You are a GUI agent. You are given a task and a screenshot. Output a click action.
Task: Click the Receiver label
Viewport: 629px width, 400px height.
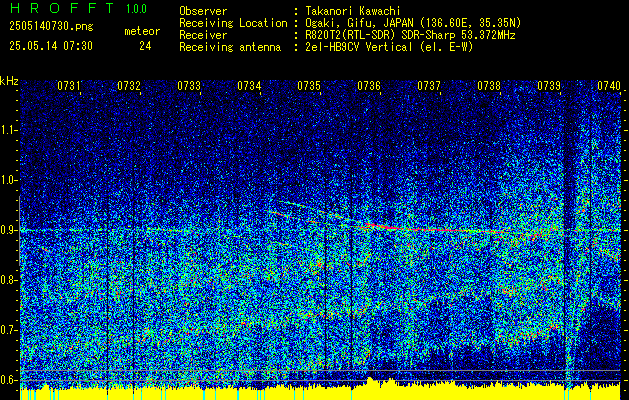pyautogui.click(x=203, y=35)
